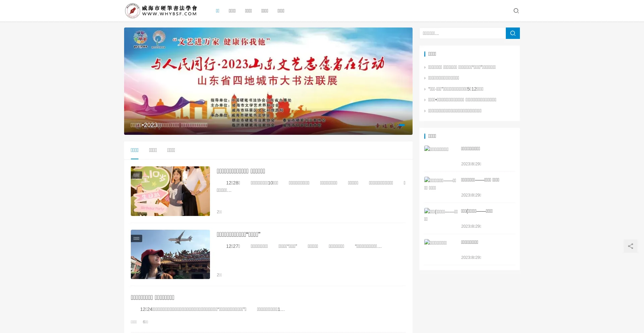Image resolution: width=644 pixels, height=333 pixels.
Task: Focus the sidebar search input field
Action: 462,33
